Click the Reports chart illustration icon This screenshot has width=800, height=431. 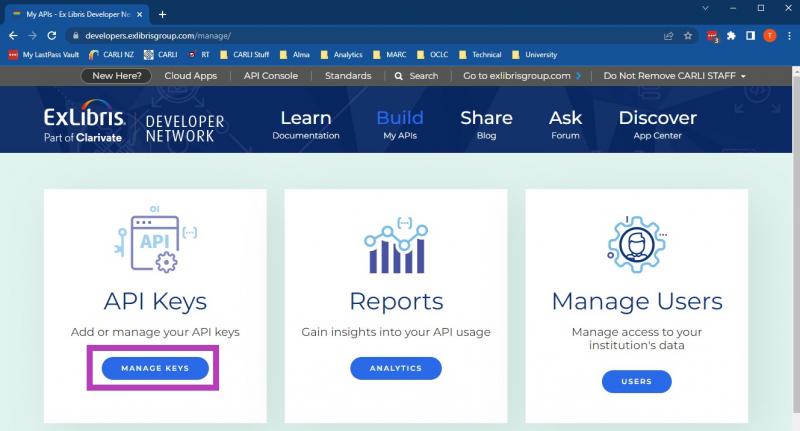396,245
